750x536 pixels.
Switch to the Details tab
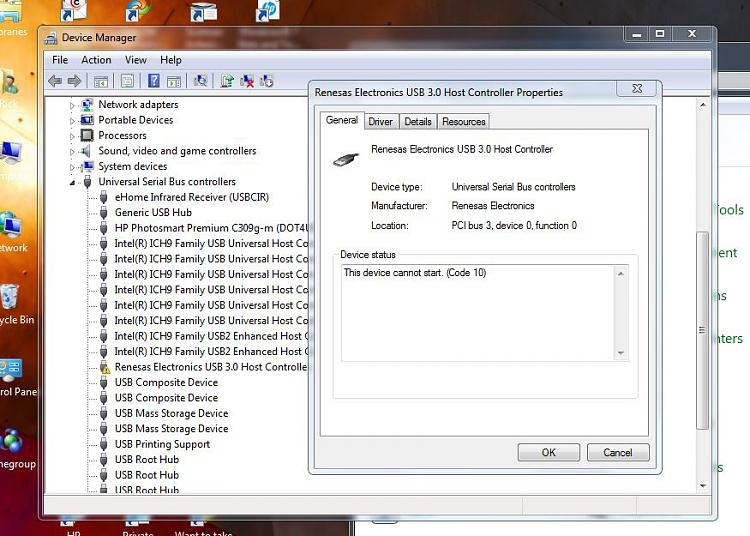(418, 122)
